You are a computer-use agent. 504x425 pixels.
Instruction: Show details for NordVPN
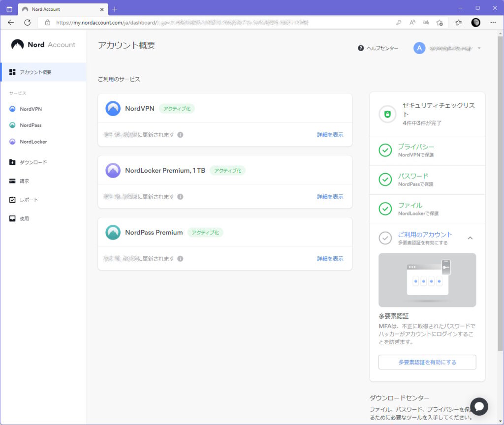[x=330, y=135]
